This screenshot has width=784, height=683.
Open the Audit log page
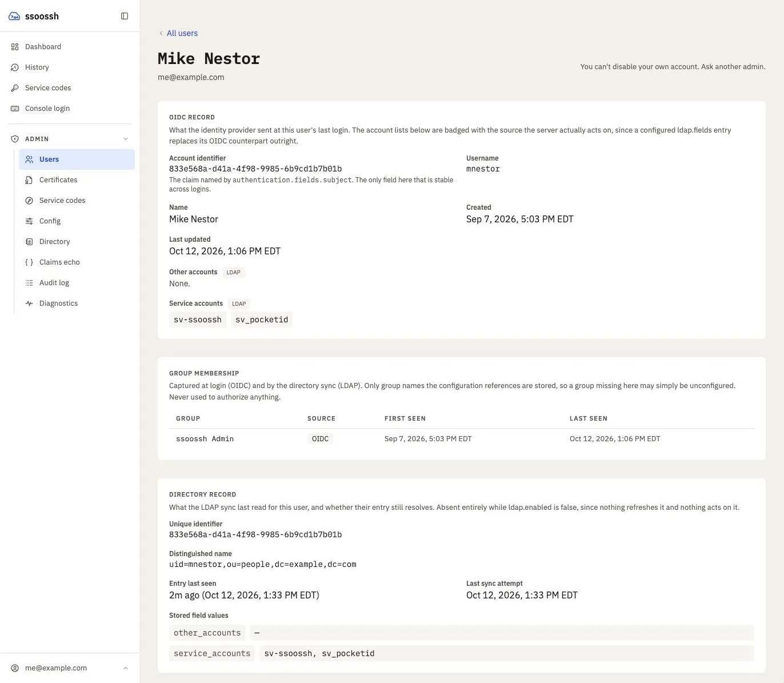(x=77, y=283)
